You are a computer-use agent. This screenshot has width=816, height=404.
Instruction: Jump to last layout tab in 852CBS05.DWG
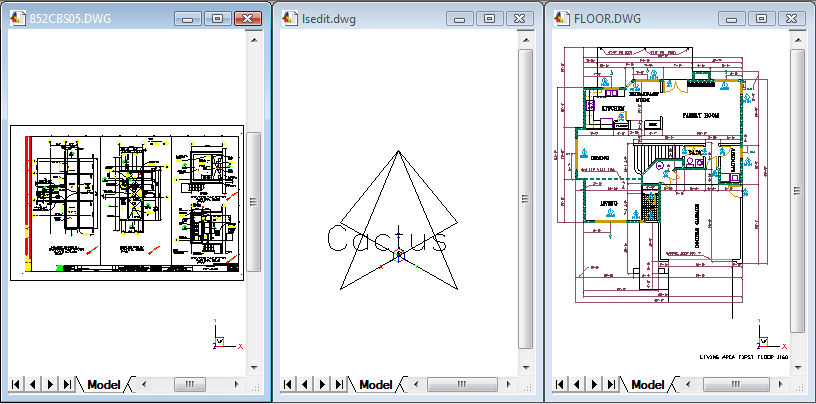click(x=65, y=384)
